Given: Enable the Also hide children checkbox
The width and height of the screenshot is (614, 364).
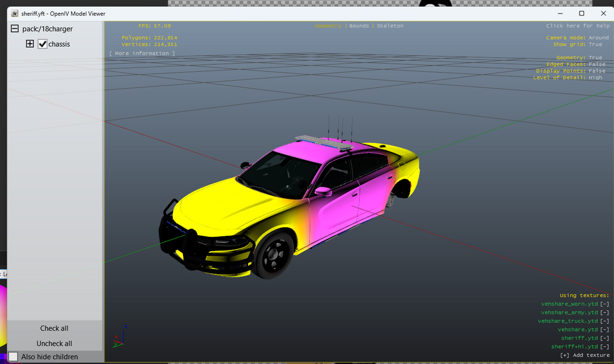Looking at the screenshot, I should click(x=14, y=357).
